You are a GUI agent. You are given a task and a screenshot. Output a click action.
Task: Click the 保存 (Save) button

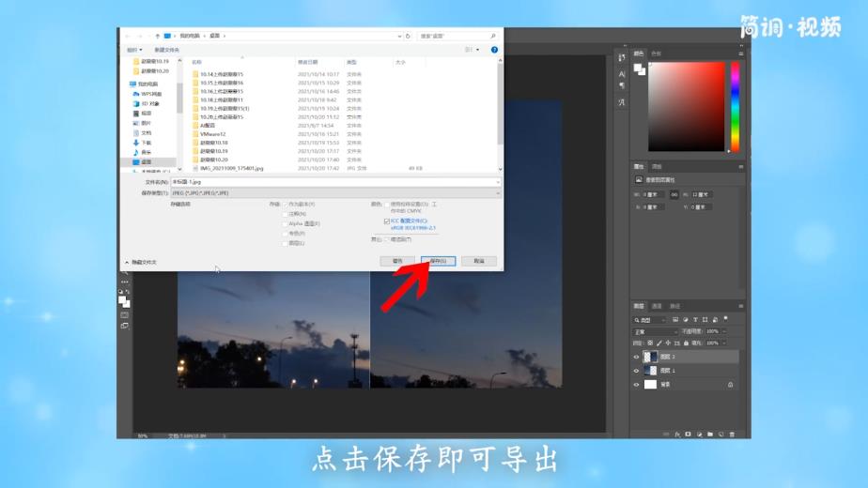point(438,261)
